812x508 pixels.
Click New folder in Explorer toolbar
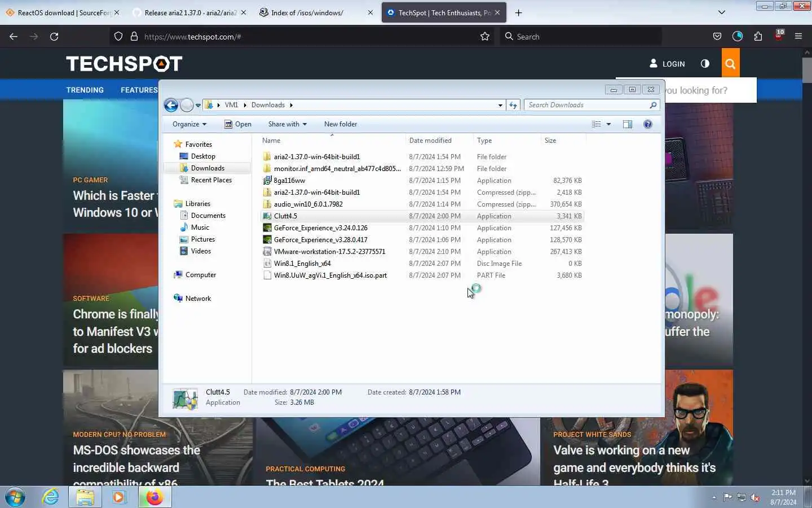point(341,124)
